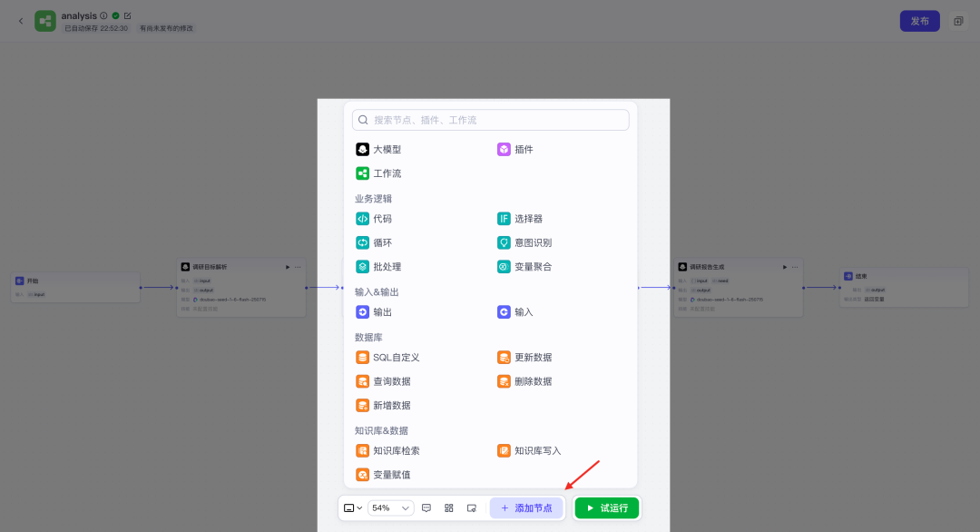
Task: Open the comment icon in bottom toolbar
Action: click(426, 508)
